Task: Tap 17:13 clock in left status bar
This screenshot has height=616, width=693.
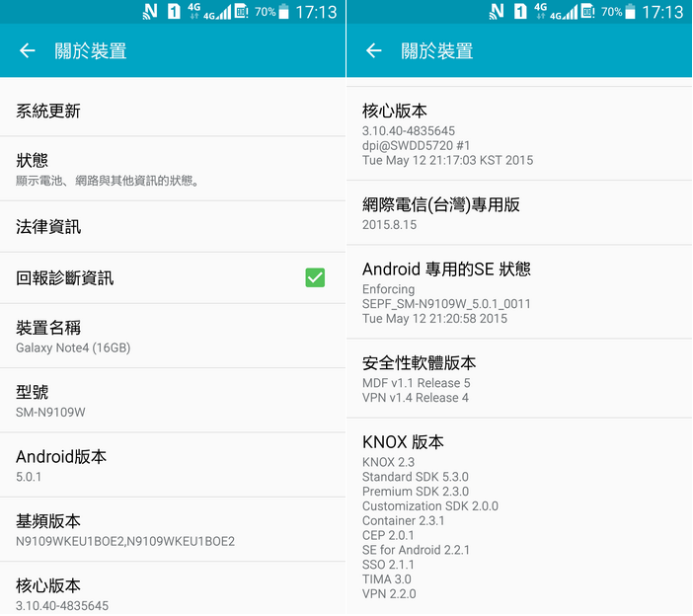Action: pos(316,12)
